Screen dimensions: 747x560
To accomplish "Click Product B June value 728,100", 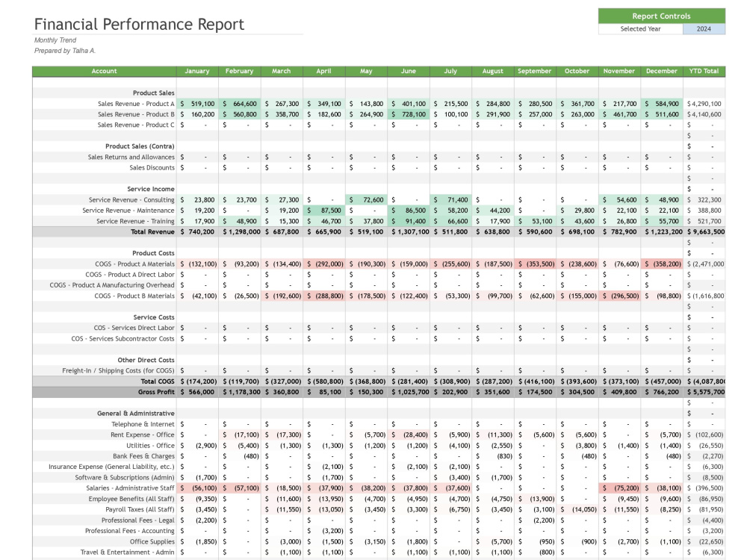I will [x=409, y=114].
